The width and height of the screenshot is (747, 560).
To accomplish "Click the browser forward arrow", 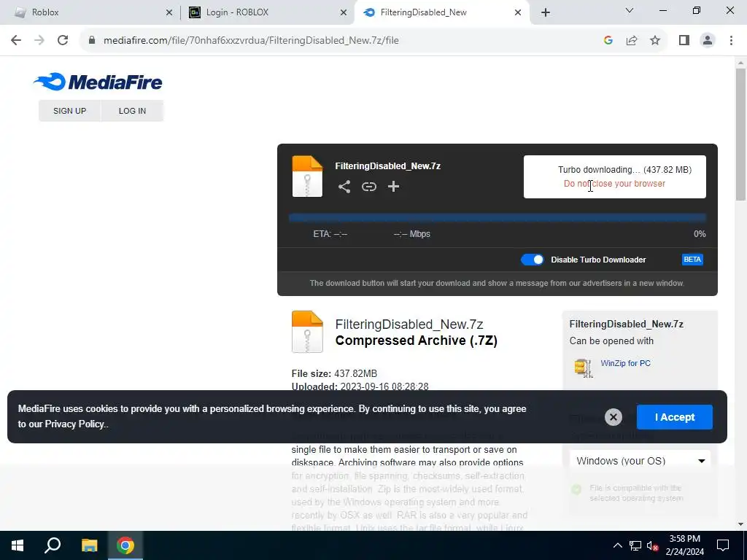I will [x=39, y=41].
